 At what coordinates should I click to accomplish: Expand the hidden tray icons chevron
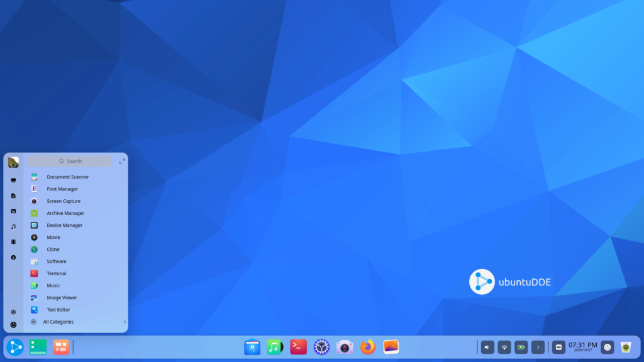click(538, 346)
